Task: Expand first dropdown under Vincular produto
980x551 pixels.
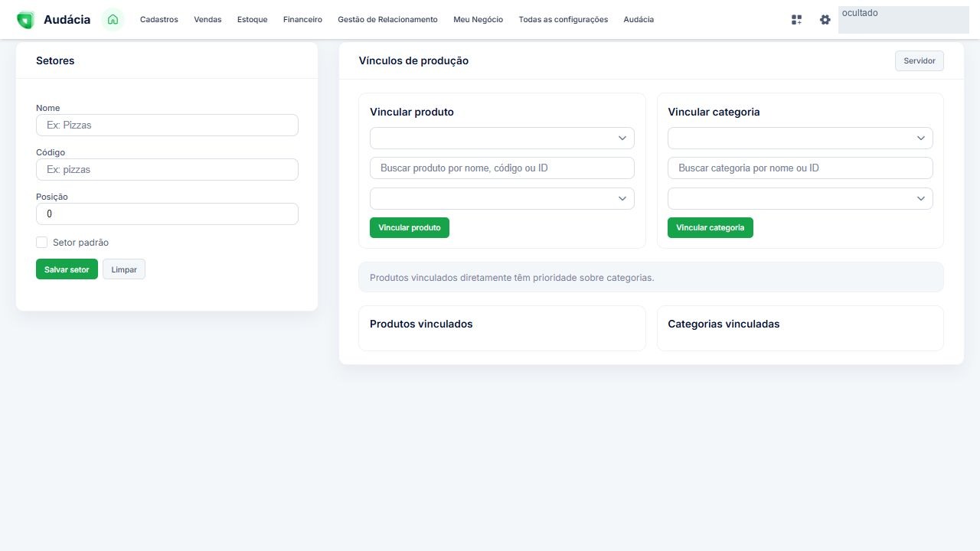Action: coord(502,139)
